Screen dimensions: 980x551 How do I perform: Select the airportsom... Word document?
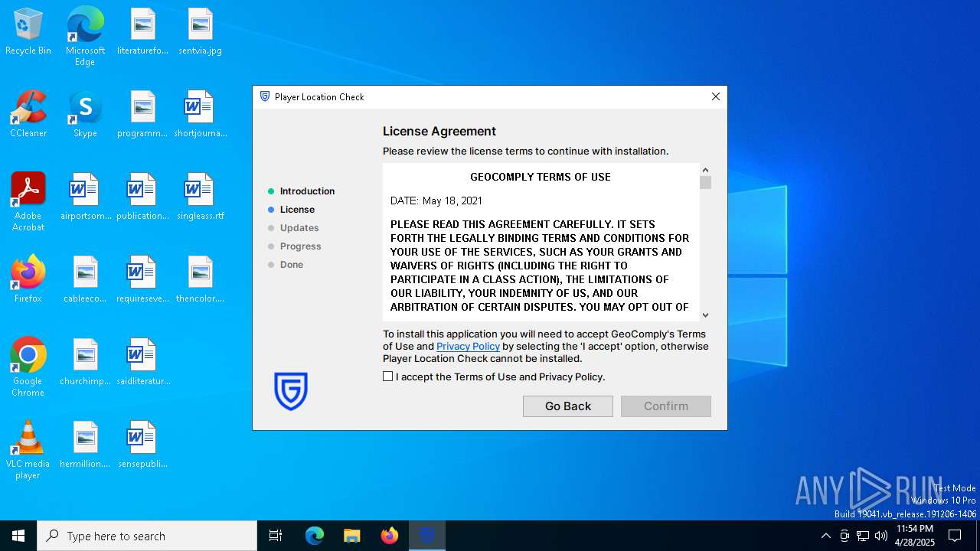[x=85, y=197]
